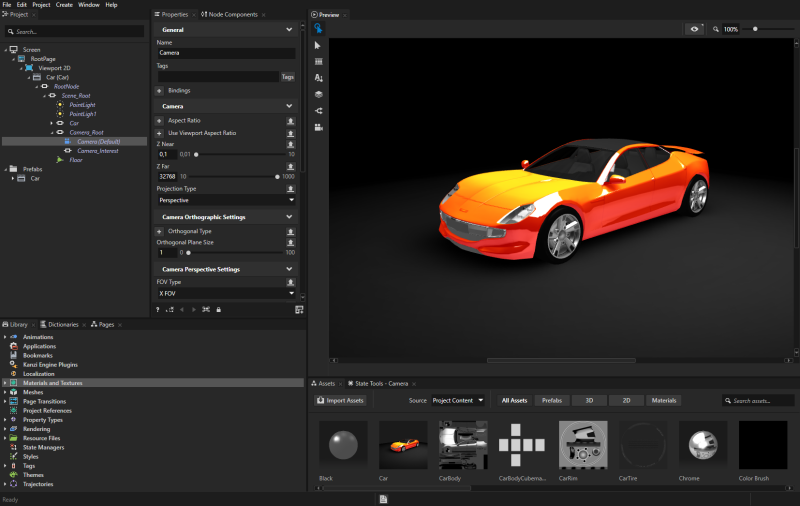Viewport: 800px width, 506px height.
Task: Click the magnifier zoom icon in Preview
Action: [x=716, y=30]
